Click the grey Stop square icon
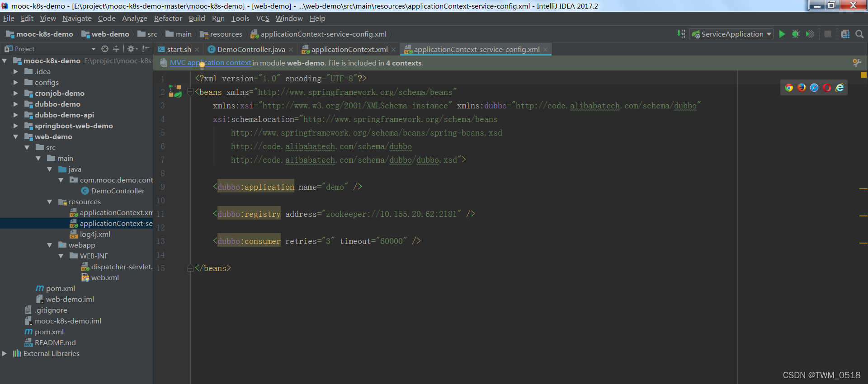The height and width of the screenshot is (384, 868). coord(828,34)
